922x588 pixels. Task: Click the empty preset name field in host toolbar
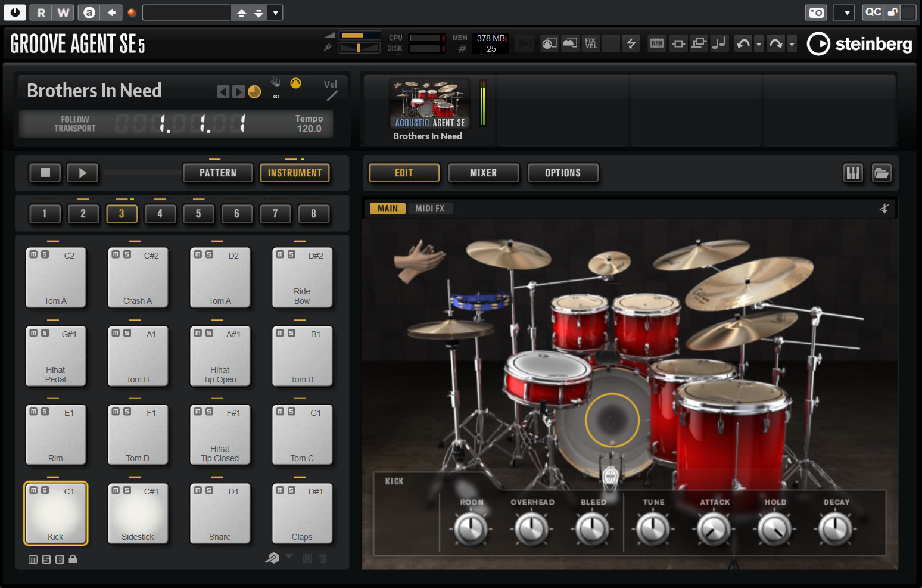click(x=186, y=13)
